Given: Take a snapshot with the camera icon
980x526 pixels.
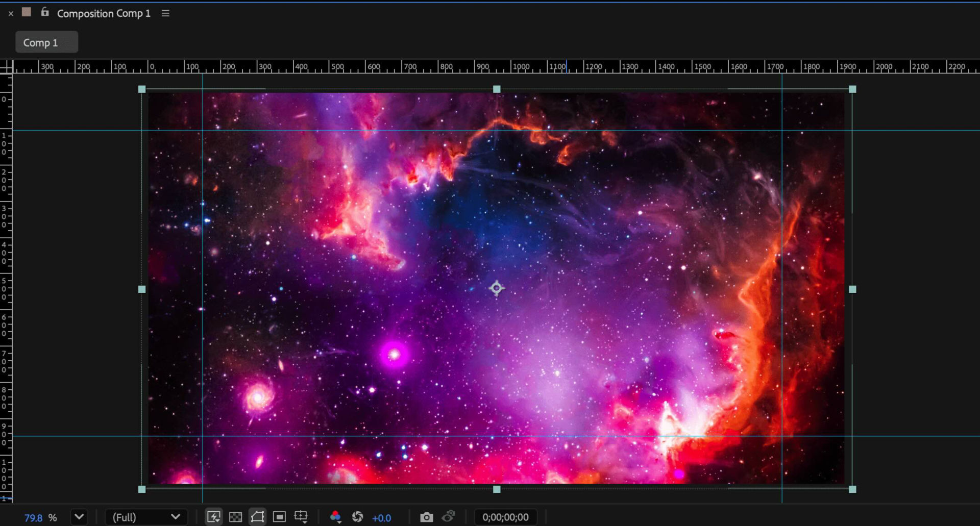Looking at the screenshot, I should pos(426,517).
